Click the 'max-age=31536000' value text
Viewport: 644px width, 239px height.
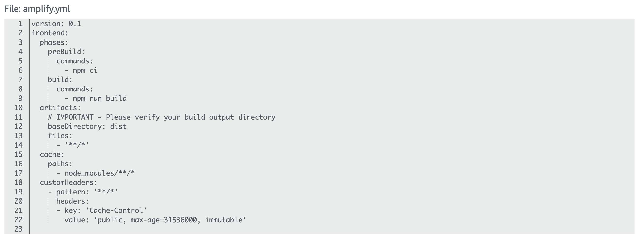pos(164,220)
